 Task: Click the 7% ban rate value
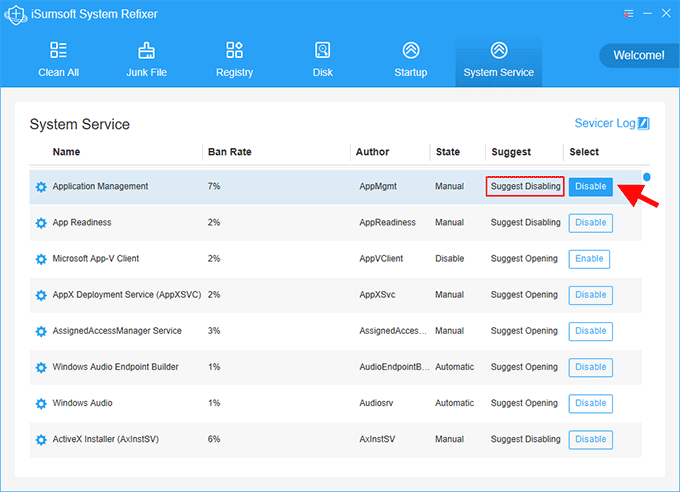tap(214, 186)
